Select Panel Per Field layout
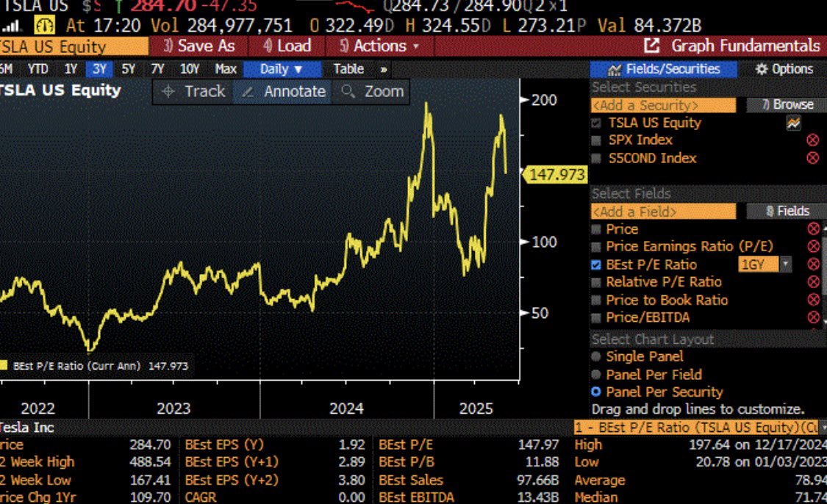This screenshot has width=827, height=504. [596, 374]
